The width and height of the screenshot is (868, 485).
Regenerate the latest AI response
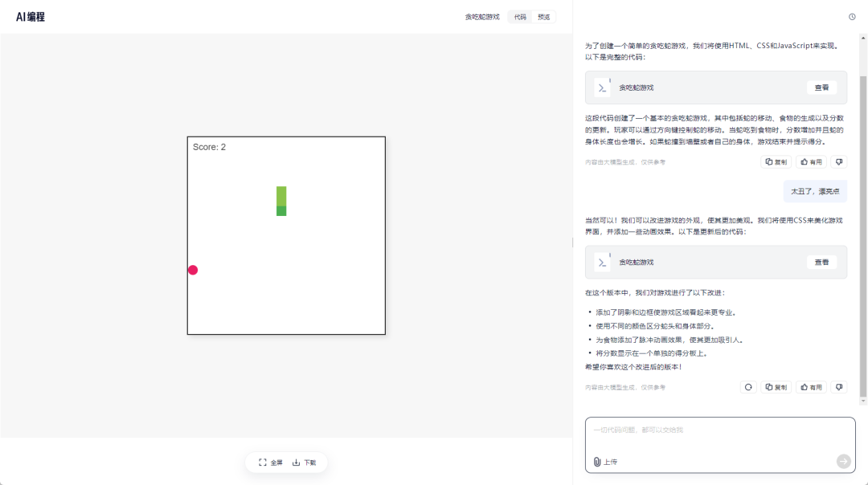click(748, 387)
